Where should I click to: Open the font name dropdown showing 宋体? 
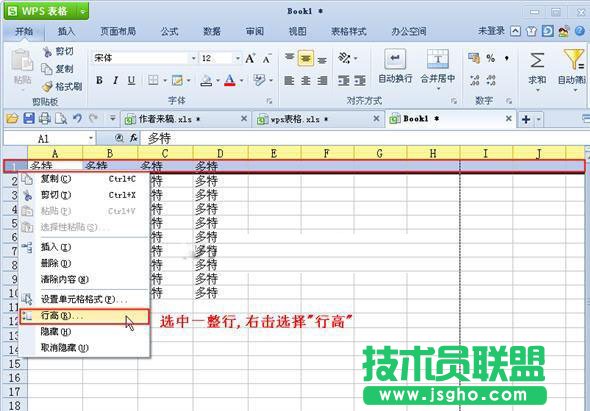(193, 58)
